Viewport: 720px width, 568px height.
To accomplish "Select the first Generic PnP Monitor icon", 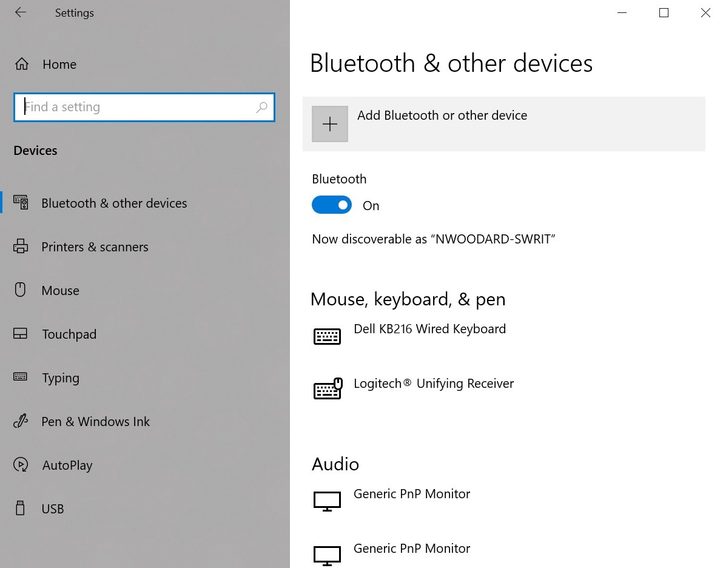I will point(327,501).
